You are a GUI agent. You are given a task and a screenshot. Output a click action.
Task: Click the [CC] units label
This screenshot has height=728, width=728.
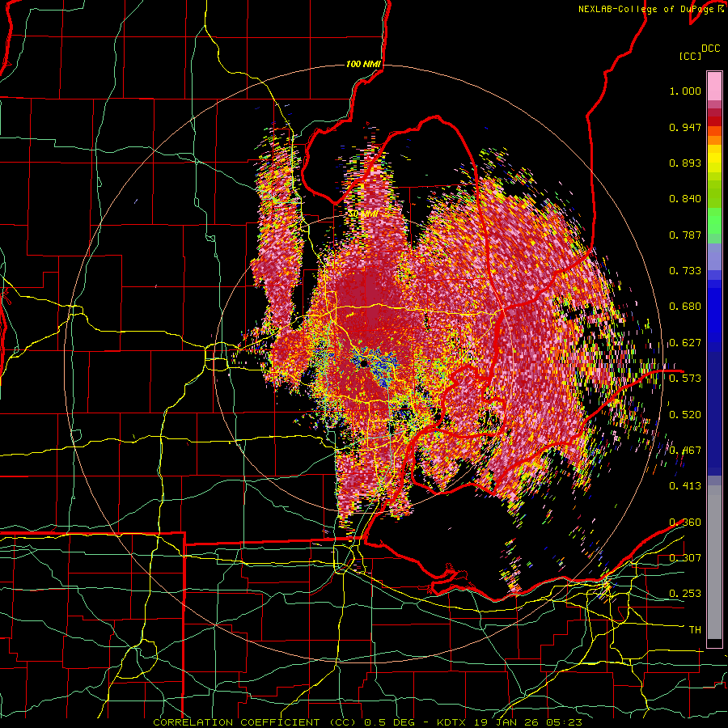[691, 56]
